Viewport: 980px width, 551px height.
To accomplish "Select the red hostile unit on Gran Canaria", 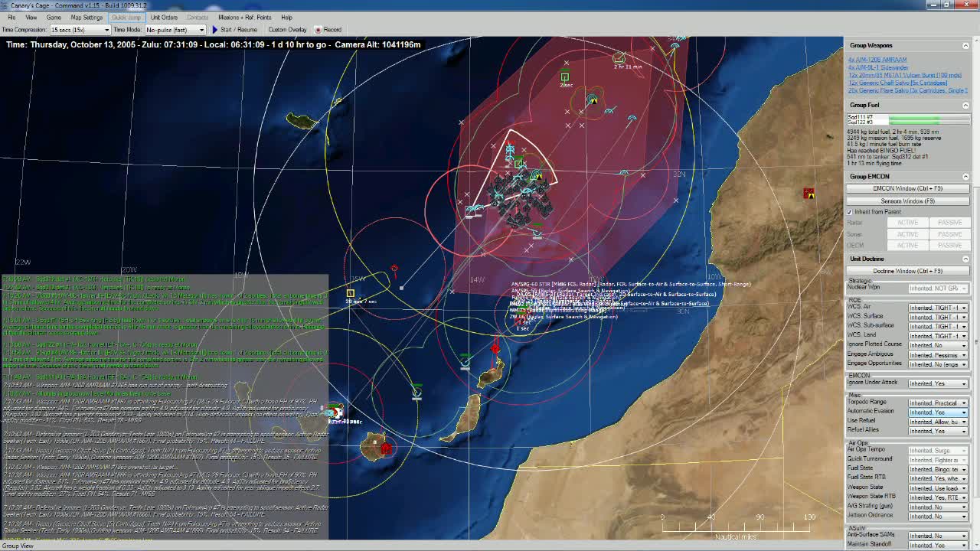I will [385, 448].
